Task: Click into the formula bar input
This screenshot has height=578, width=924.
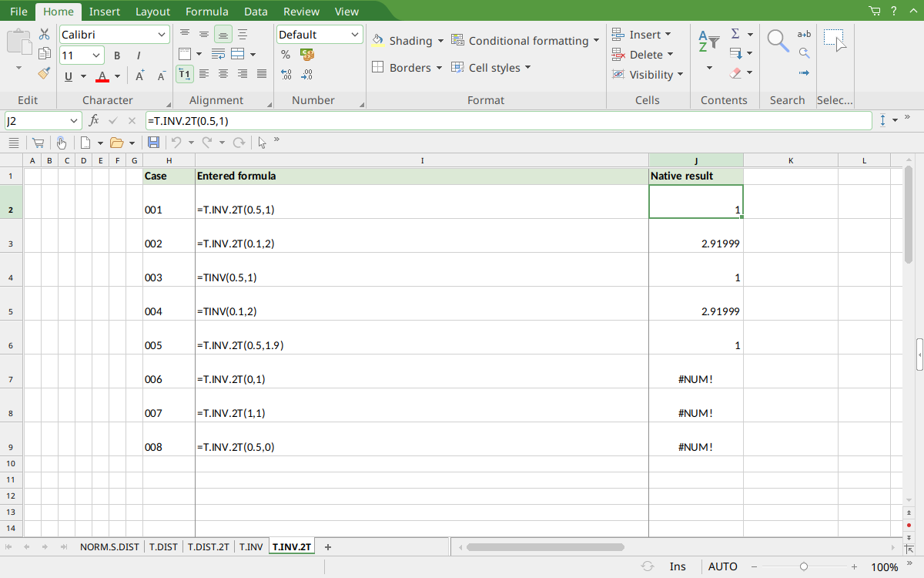Action: coord(508,120)
